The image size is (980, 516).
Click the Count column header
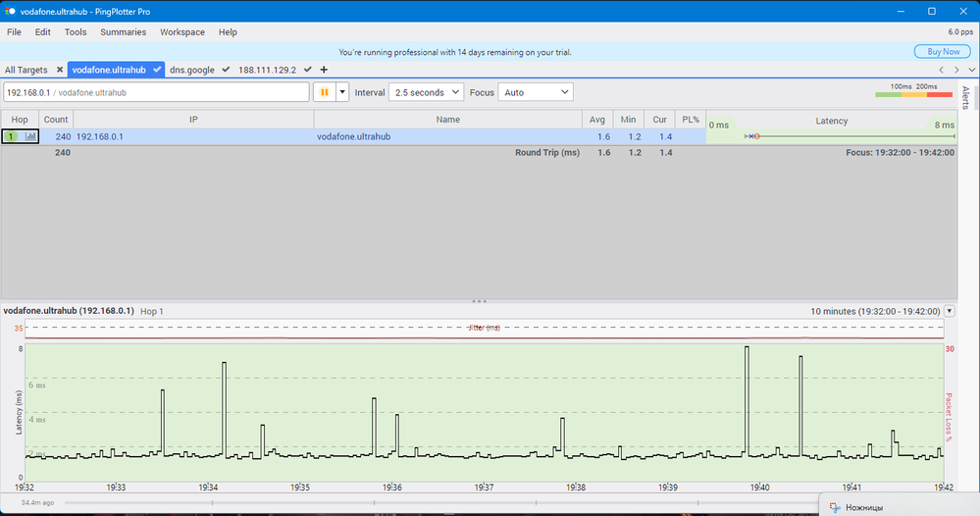[56, 120]
